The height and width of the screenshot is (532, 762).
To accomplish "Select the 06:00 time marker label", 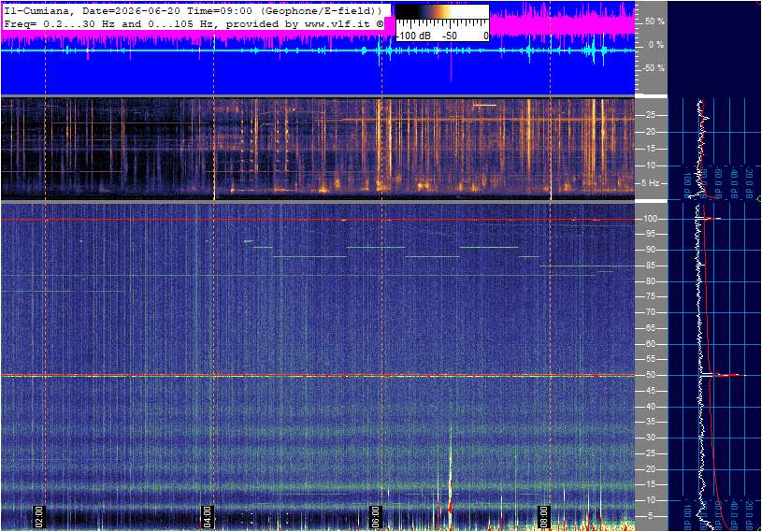I will 376,516.
